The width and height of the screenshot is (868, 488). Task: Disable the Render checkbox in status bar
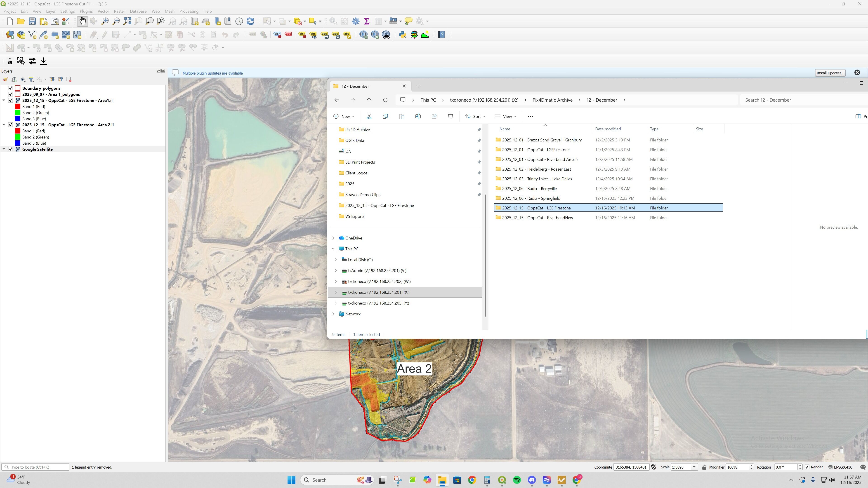point(807,467)
